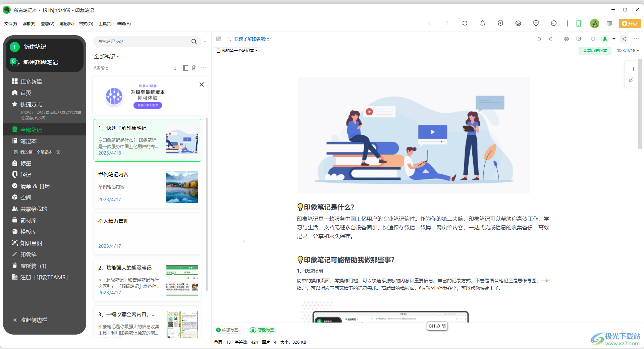This screenshot has height=349, width=644.
Task: Select 首页 in the sidebar
Action: [22, 93]
